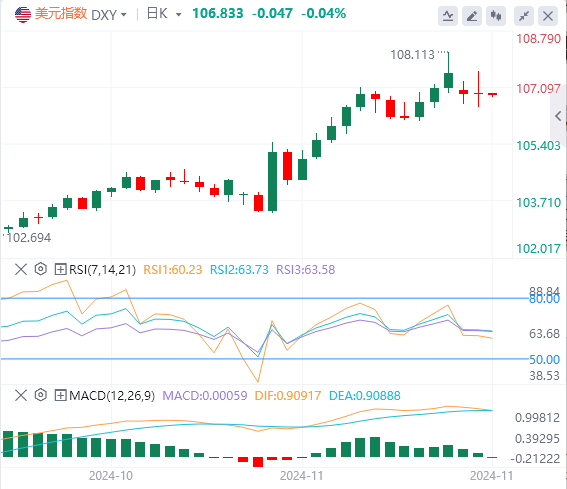Click the 2024-10 date axis label
Image resolution: width=567 pixels, height=489 pixels.
(111, 476)
